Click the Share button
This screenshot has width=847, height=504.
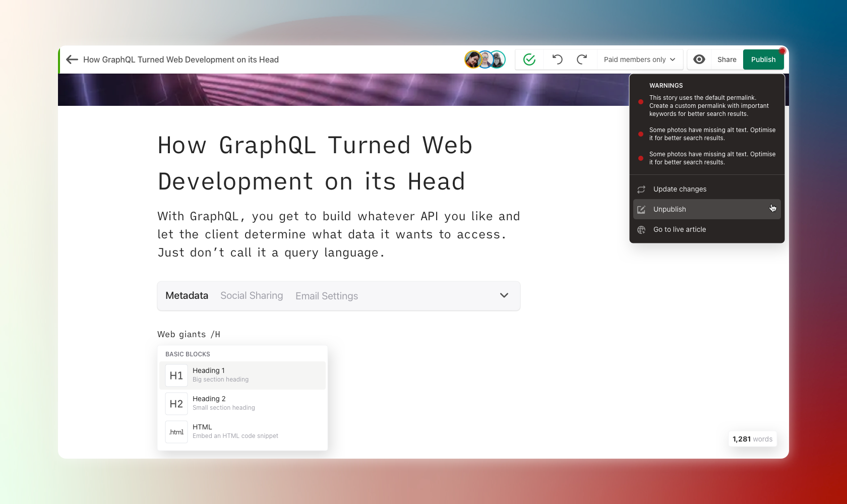tap(727, 59)
